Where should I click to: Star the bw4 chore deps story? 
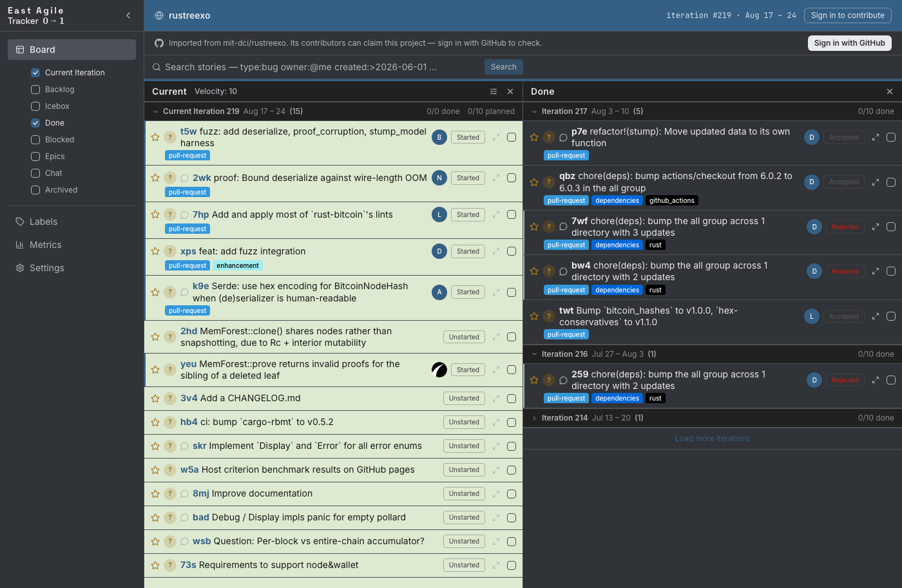click(534, 271)
